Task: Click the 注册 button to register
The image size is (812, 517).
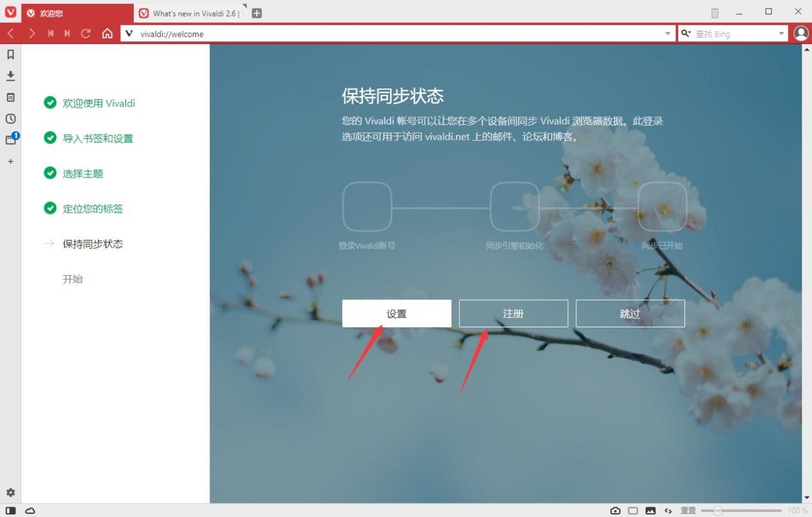Action: [x=513, y=313]
